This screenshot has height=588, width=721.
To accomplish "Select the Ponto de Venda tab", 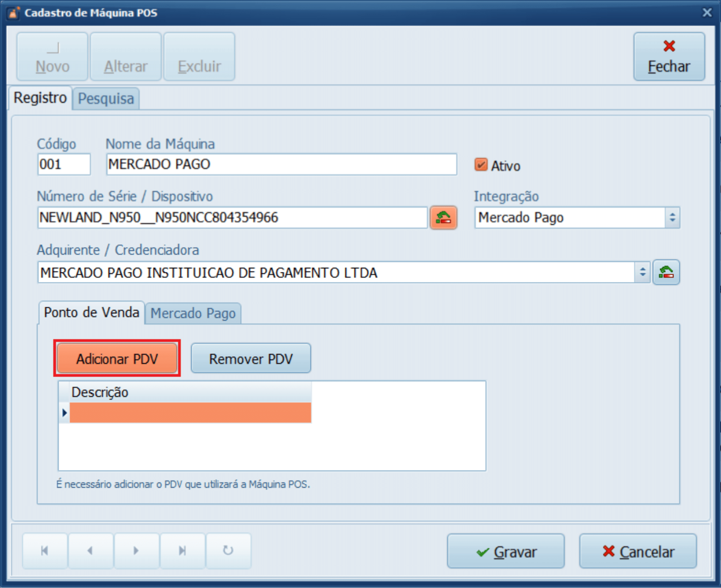I will [92, 312].
